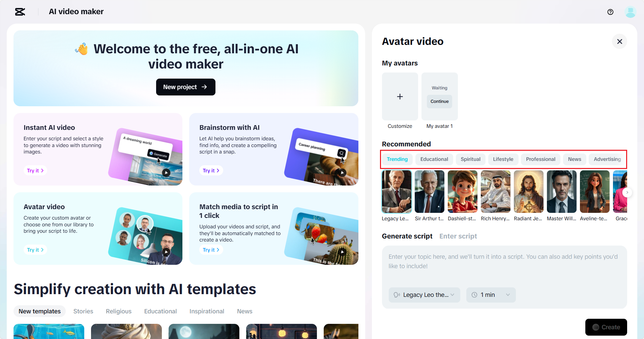Click the voice icon beside Legacy Leo selector

(x=397, y=295)
